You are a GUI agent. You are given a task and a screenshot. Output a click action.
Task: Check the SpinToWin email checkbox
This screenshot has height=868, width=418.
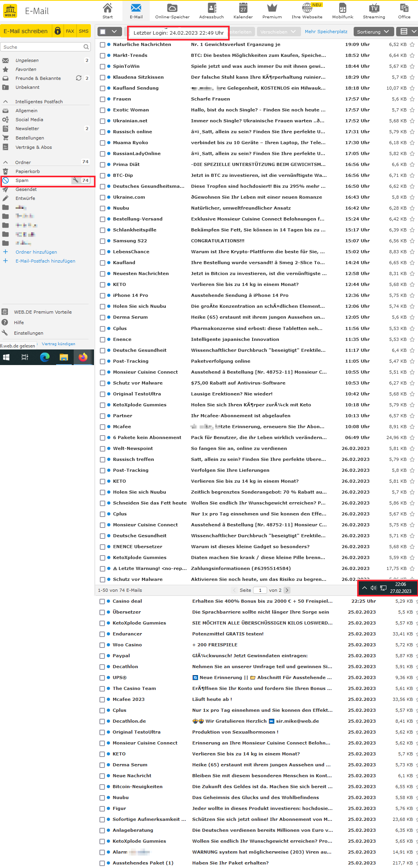(x=103, y=67)
